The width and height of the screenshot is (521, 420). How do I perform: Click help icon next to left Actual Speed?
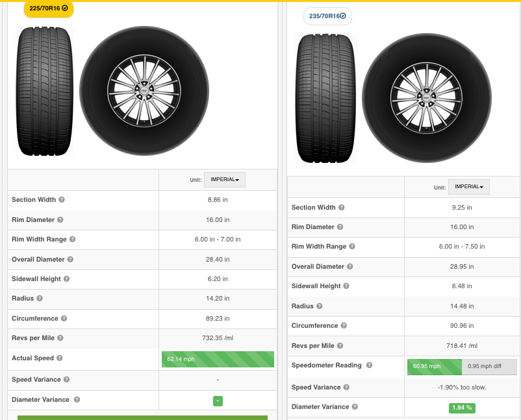60,358
